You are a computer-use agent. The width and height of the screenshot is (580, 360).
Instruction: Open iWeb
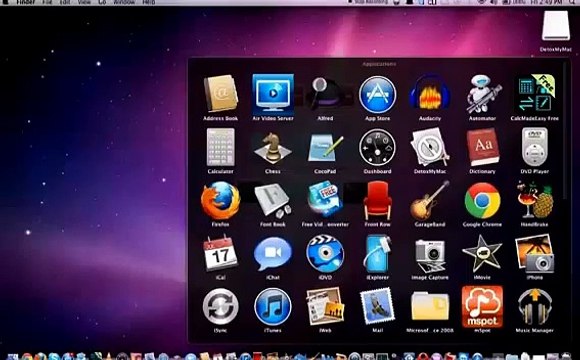tap(325, 307)
